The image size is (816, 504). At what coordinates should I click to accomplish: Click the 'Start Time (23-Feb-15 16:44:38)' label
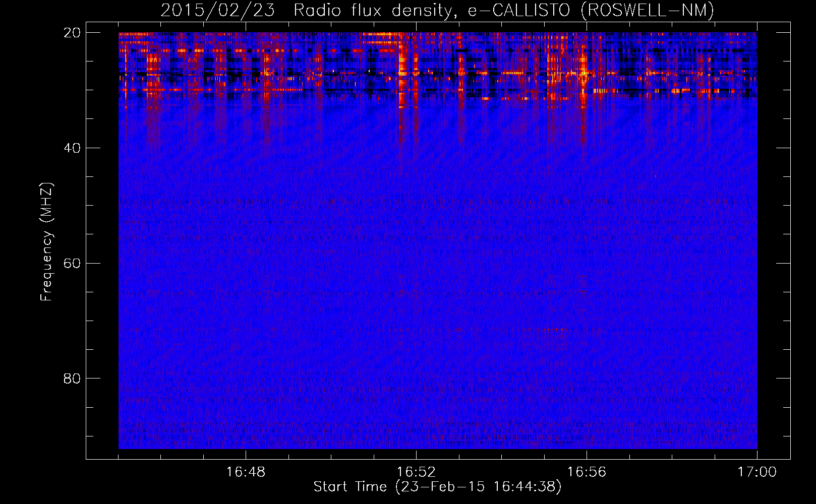pyautogui.click(x=437, y=487)
